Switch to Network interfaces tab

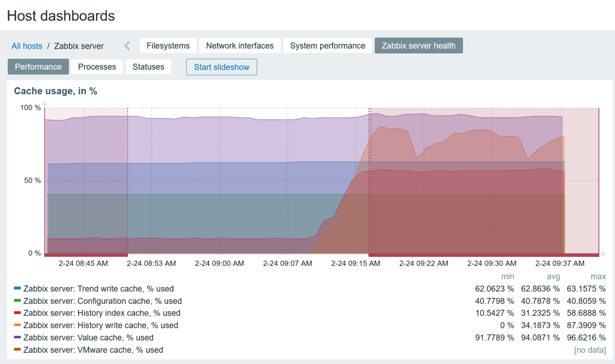[x=240, y=46]
